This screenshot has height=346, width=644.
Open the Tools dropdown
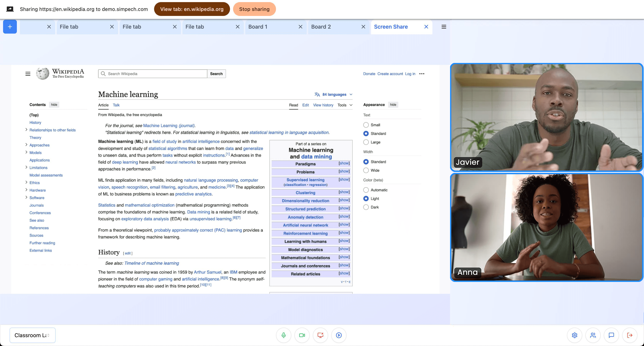(345, 105)
